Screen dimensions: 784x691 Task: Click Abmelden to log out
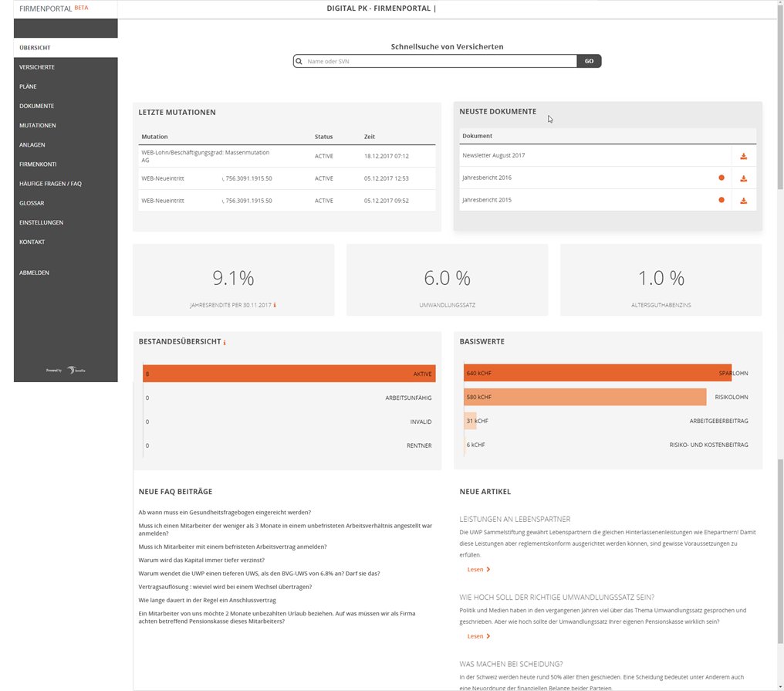[32, 273]
